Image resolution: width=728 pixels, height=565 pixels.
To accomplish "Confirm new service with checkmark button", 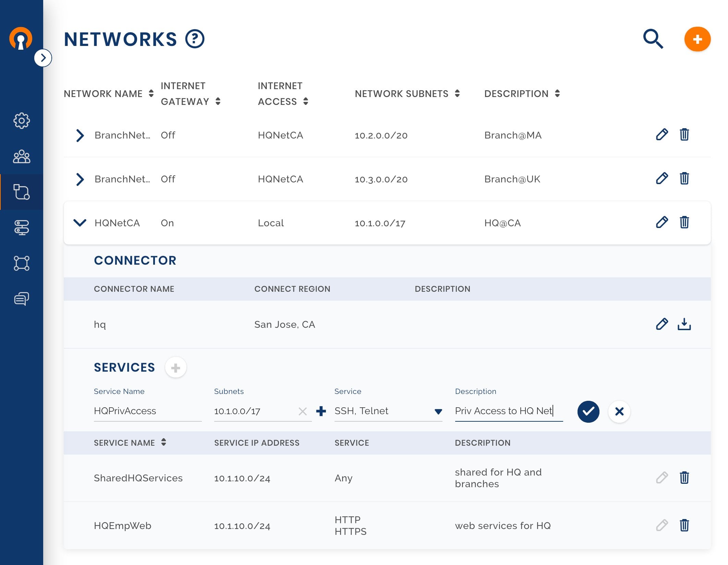I will (x=588, y=411).
